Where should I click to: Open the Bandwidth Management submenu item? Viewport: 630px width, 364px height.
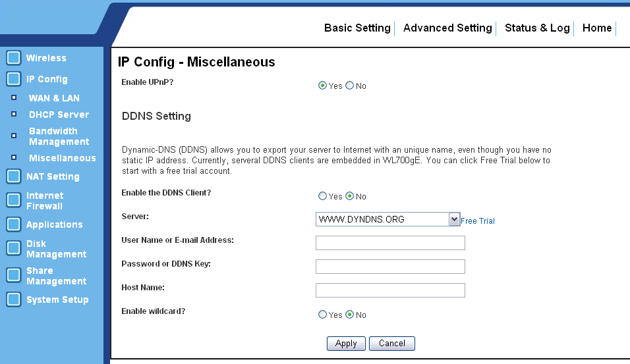tap(59, 136)
